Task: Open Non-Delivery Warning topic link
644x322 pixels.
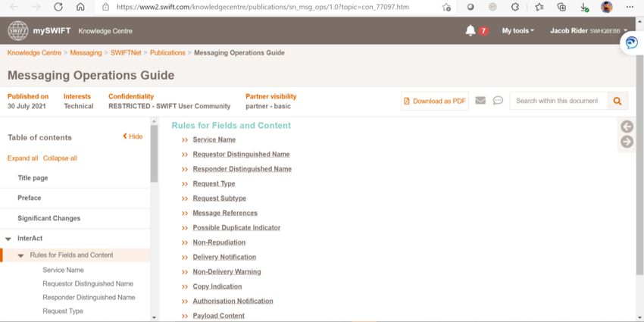Action: (x=227, y=271)
